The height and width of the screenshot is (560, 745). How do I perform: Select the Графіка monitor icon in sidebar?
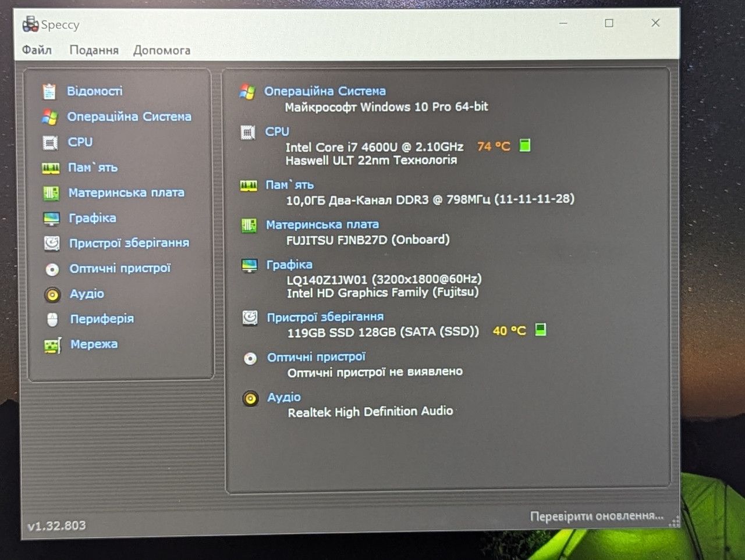51,219
